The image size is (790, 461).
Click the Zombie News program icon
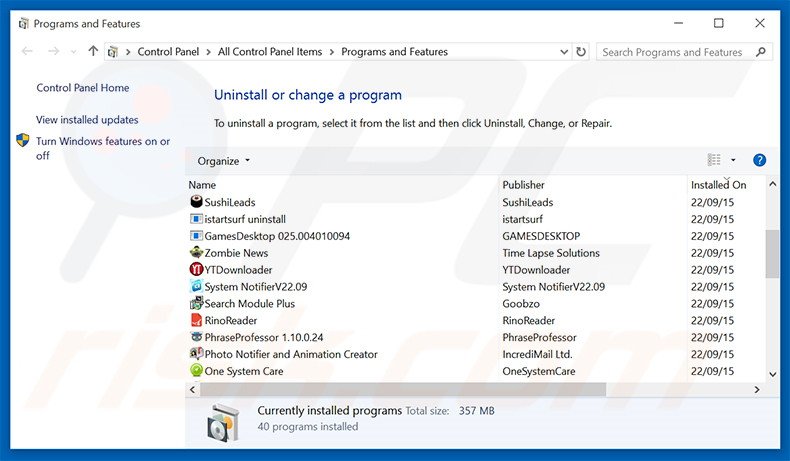pos(196,252)
